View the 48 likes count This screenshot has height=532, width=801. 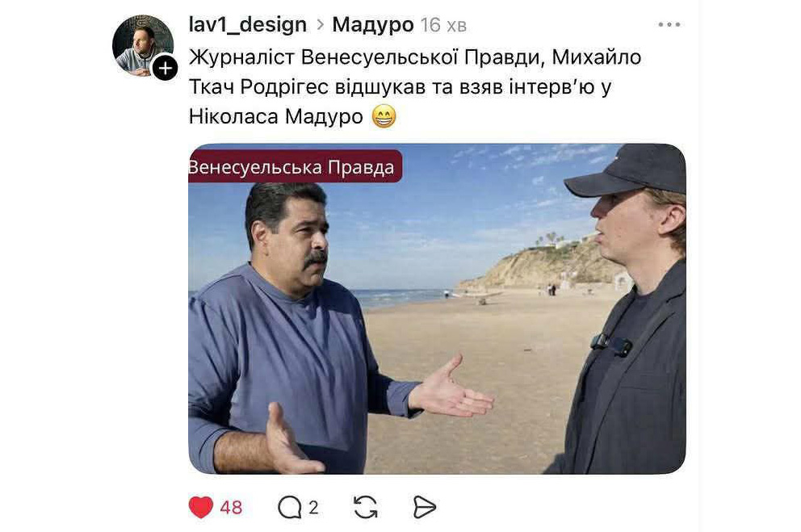[231, 508]
